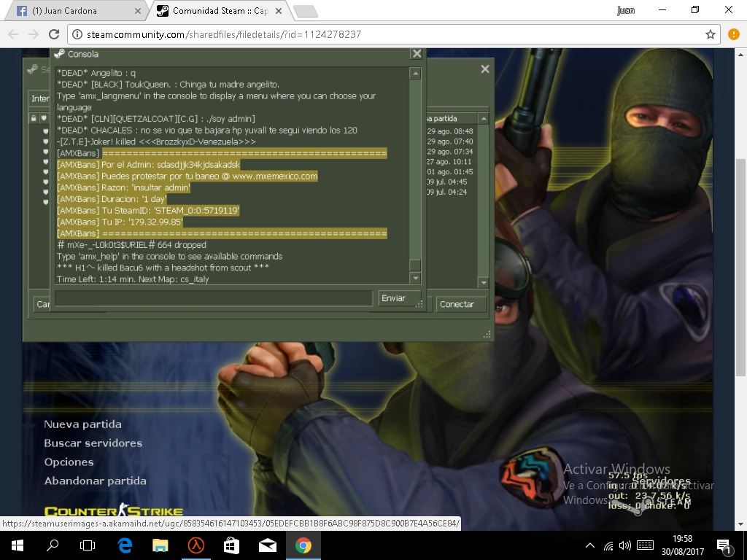Open the juan Chrome profile button
The width and height of the screenshot is (747, 560).
point(625,10)
